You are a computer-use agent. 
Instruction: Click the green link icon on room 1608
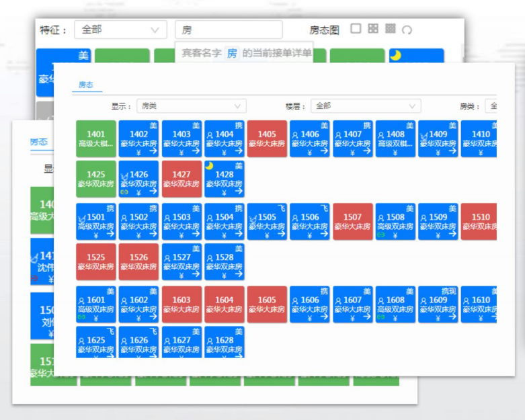pyautogui.click(x=381, y=317)
